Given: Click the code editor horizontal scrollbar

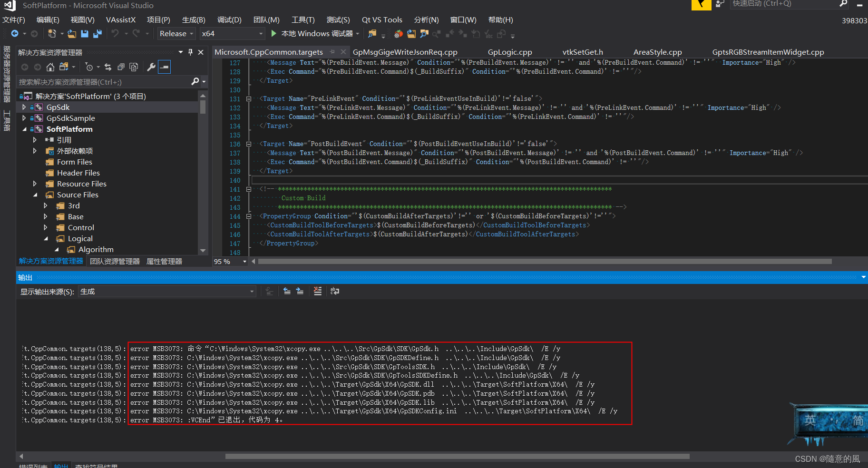Looking at the screenshot, I should pyautogui.click(x=545, y=262).
